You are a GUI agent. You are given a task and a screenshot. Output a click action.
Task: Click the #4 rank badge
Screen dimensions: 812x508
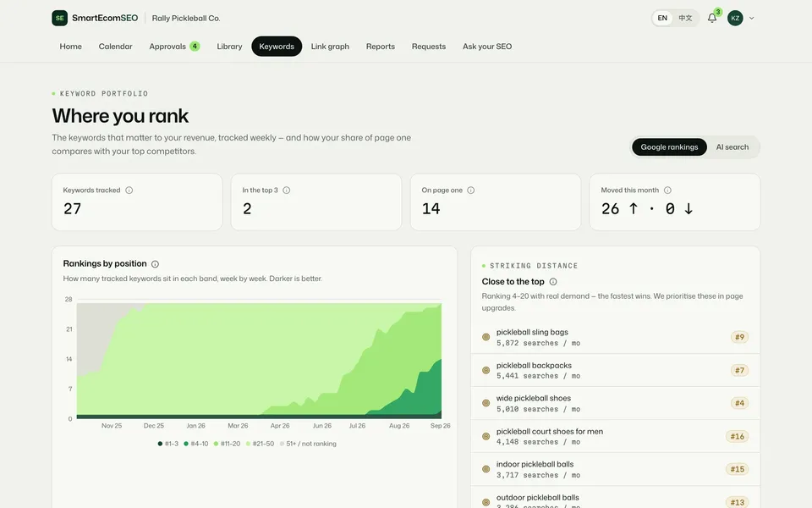tap(739, 403)
